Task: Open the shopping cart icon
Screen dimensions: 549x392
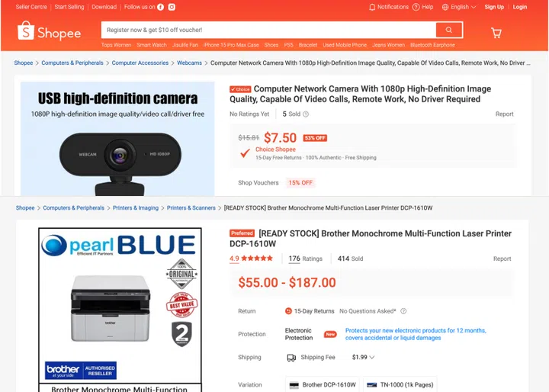Action: pyautogui.click(x=496, y=33)
